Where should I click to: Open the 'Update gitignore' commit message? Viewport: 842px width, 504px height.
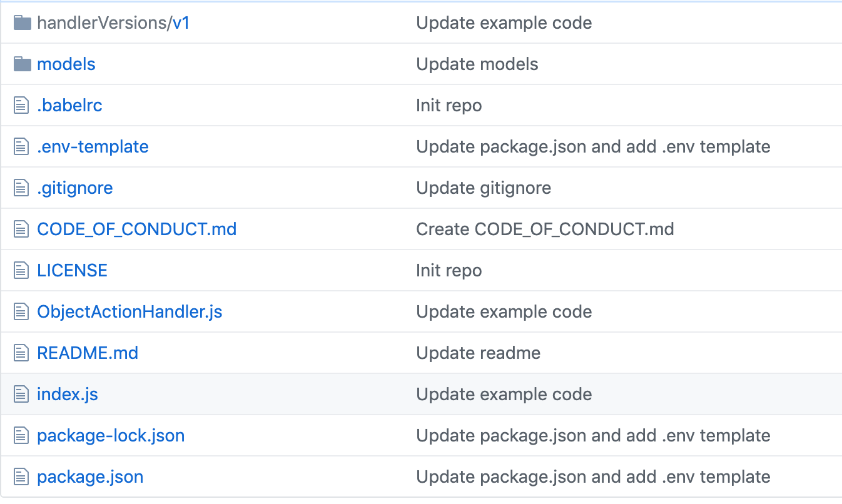483,188
